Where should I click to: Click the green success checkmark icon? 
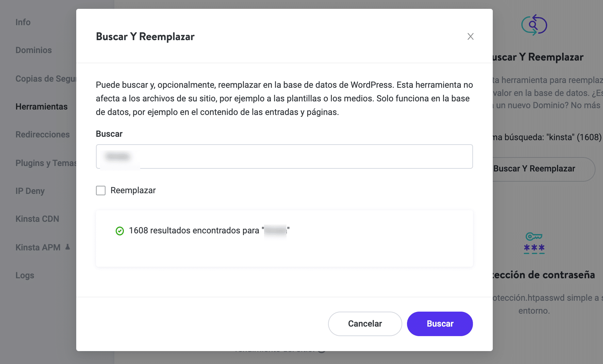120,231
